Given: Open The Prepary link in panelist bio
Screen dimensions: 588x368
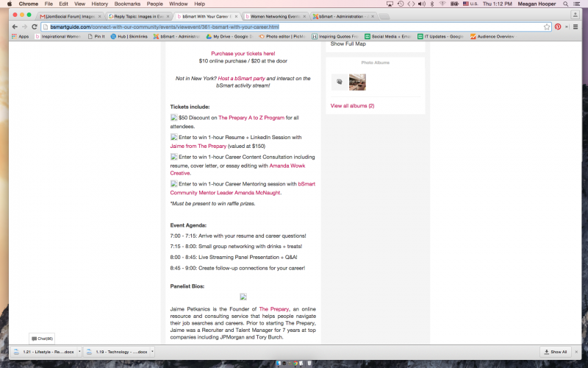Looking at the screenshot, I should [273, 309].
